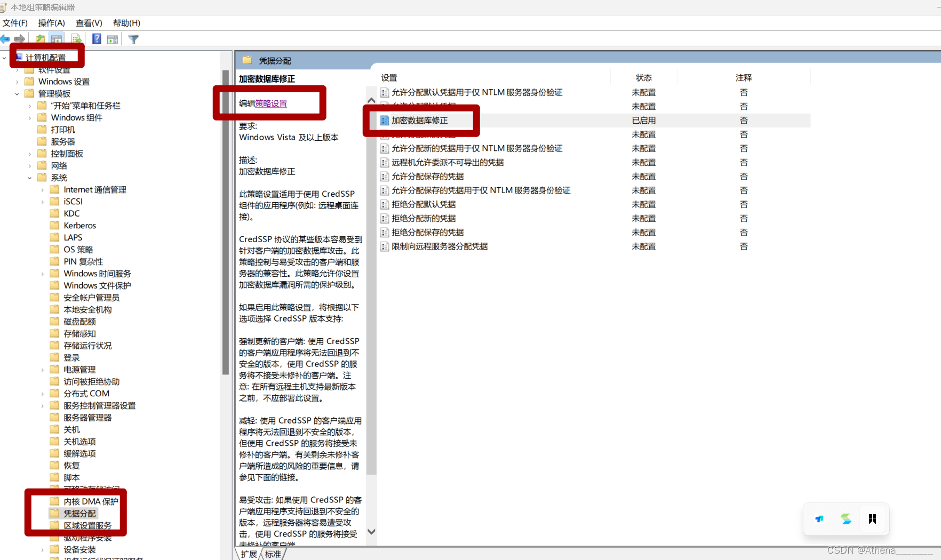Viewport: 941px width, 560px height.
Task: Click the green-blue S-shaped floating widget icon
Action: pos(846,519)
